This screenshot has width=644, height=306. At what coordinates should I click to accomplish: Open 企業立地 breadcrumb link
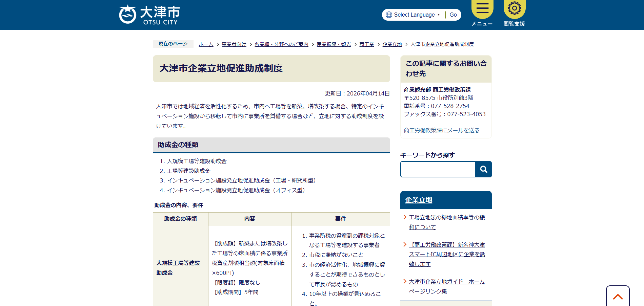[x=392, y=44]
